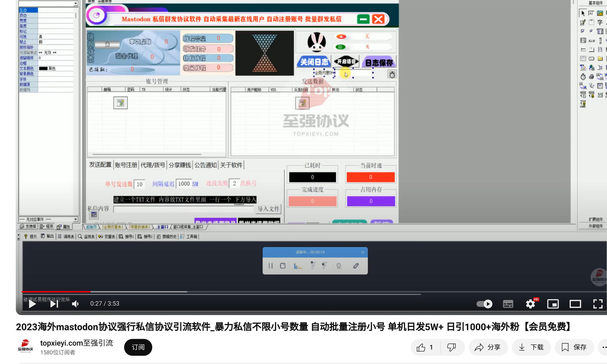Image resolution: width=607 pixels, height=364 pixels.
Task: Open the 代理/拨号 tab
Action: [153, 165]
